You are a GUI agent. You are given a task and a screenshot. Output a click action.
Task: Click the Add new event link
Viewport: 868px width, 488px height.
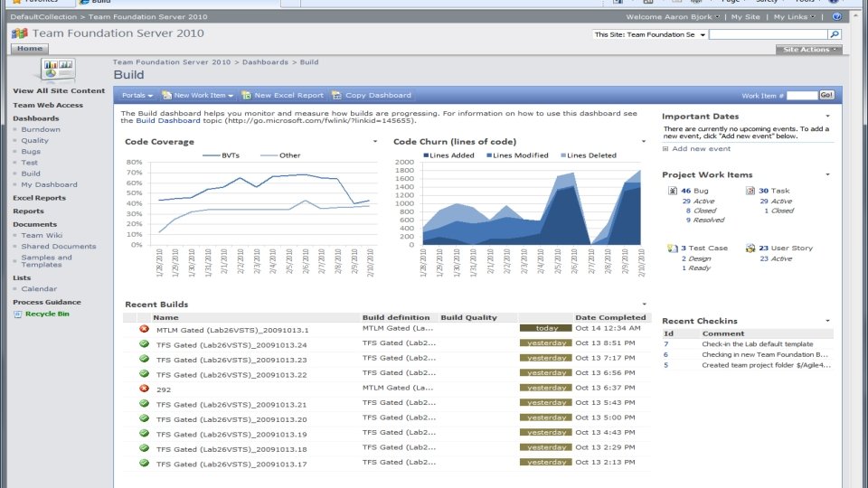point(701,149)
